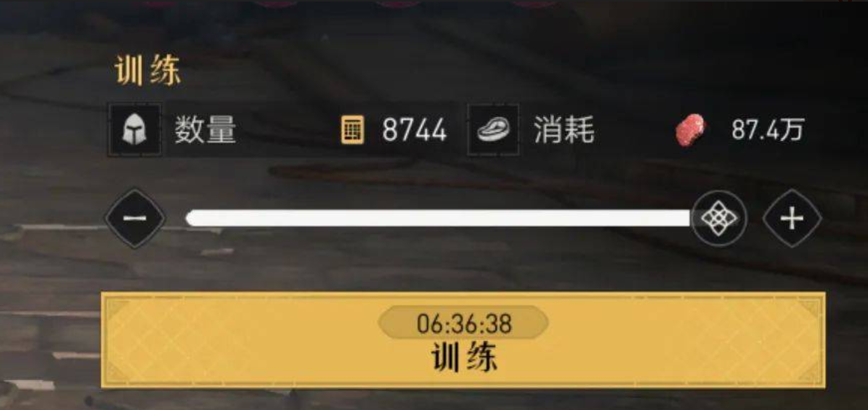Decrease troop count with minus button

coord(135,218)
